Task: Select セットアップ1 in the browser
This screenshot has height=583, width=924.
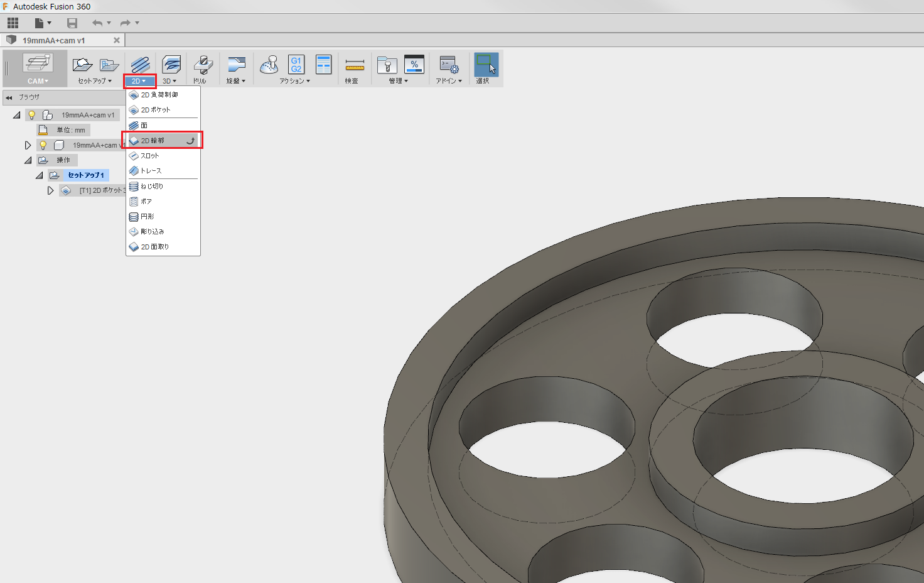Action: point(86,175)
